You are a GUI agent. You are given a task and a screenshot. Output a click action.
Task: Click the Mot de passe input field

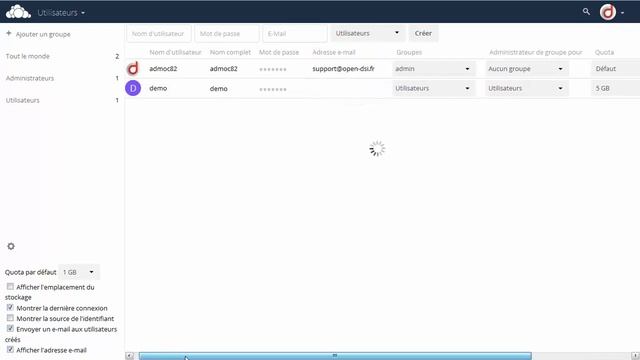[227, 33]
